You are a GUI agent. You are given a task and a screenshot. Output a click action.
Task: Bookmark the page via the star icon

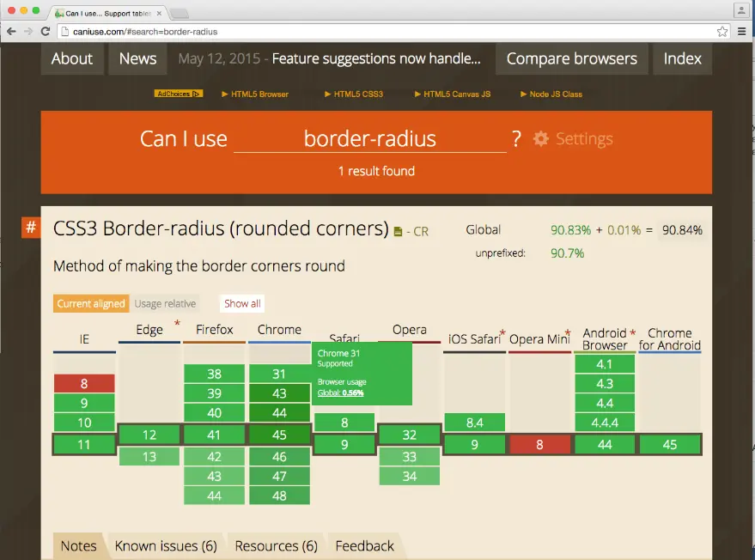(722, 29)
